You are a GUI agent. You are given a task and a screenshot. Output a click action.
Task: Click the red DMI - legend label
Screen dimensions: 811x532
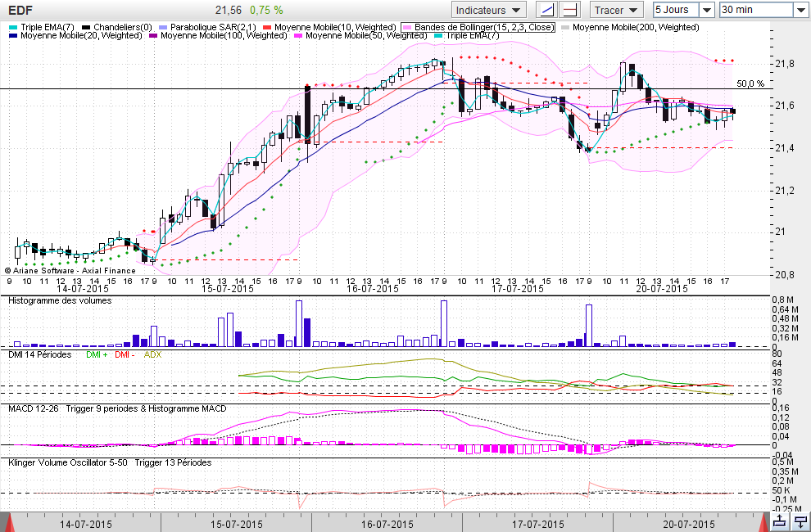pyautogui.click(x=125, y=354)
